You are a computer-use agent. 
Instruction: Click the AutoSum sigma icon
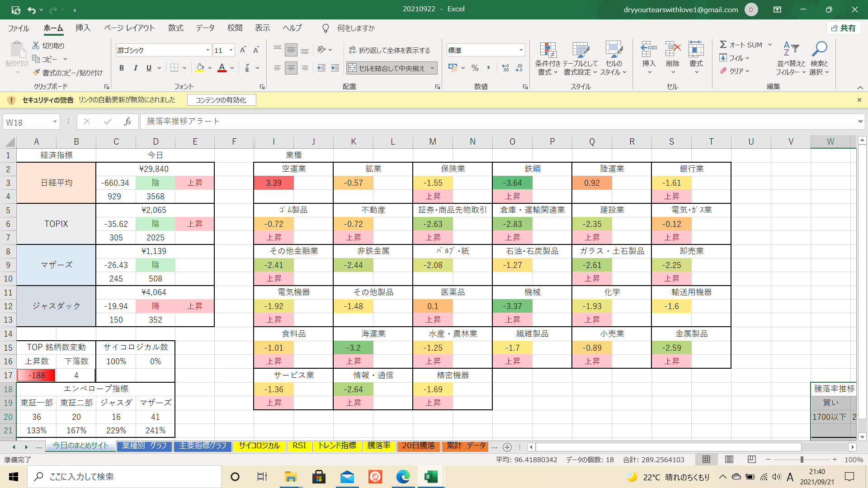723,44
